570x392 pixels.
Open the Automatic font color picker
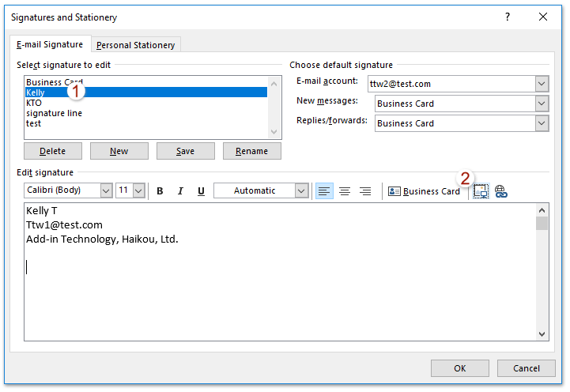point(301,191)
